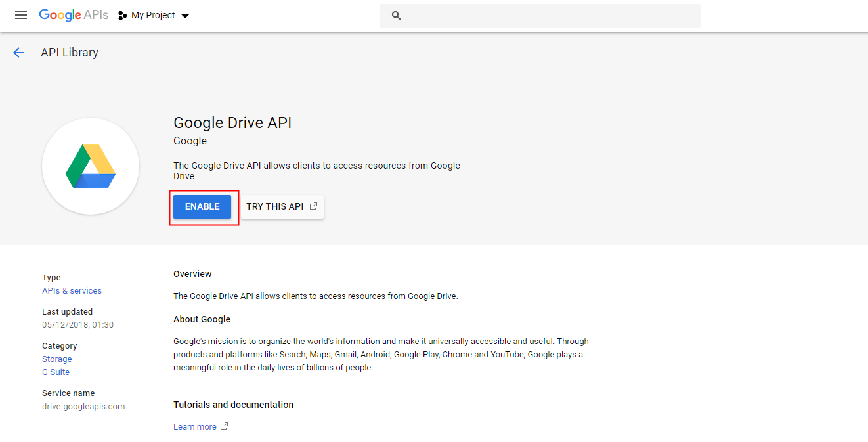Click the Google Drive logo thumbnail
Viewport: 868px width, 442px height.
pos(91,166)
